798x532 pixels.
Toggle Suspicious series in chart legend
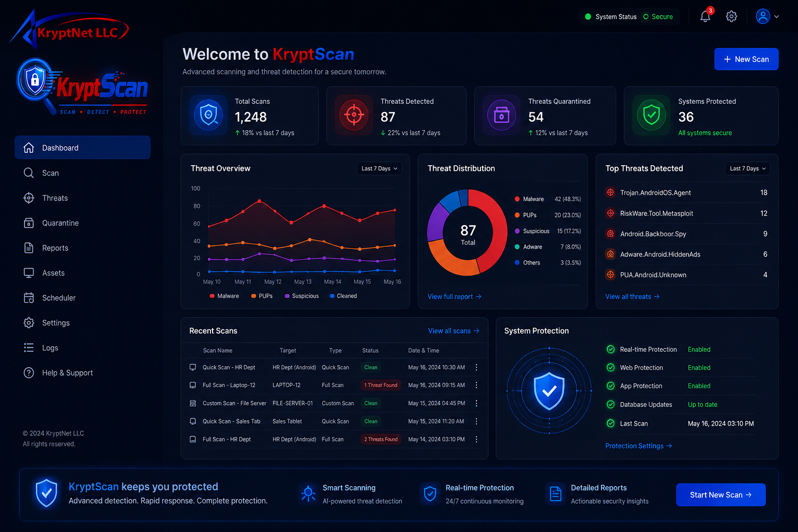pos(302,296)
